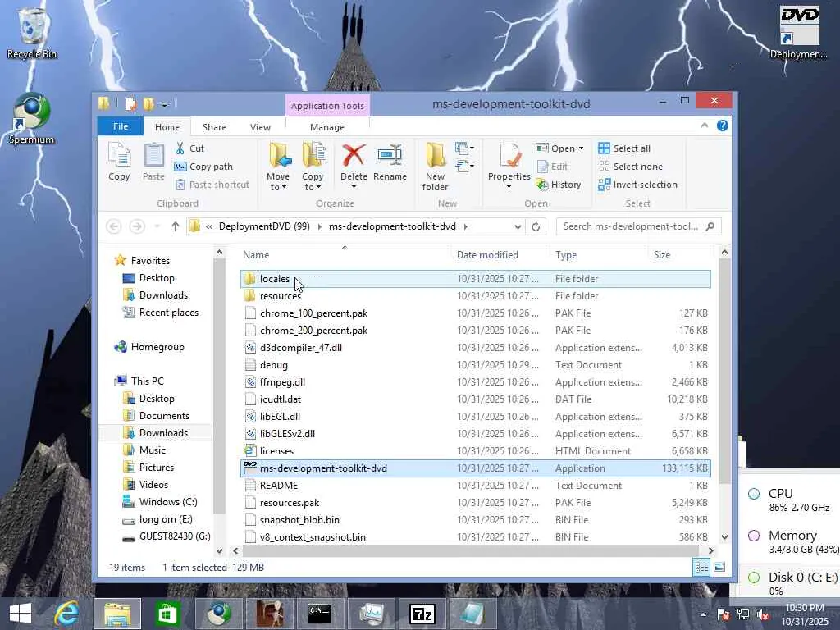Click the Copy icon in Clipboard group
Viewport: 840px width, 630px height.
pos(119,162)
